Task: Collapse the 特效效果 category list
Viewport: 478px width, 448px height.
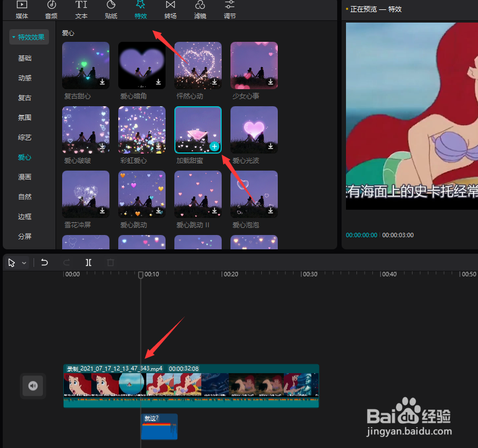Action: [x=29, y=37]
